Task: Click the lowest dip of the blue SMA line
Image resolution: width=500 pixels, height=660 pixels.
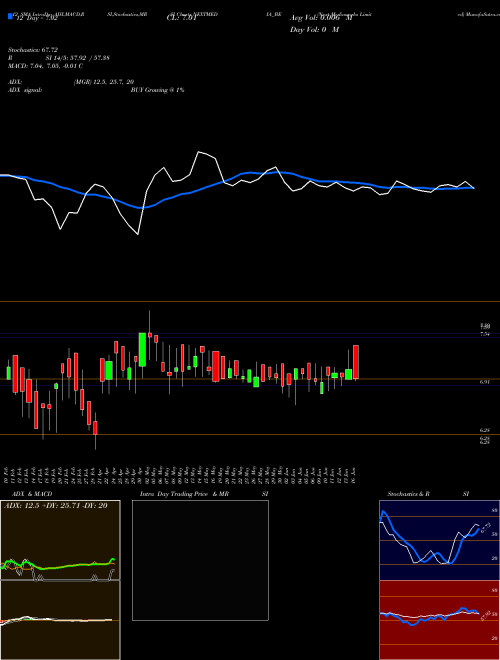Action: [x=142, y=208]
